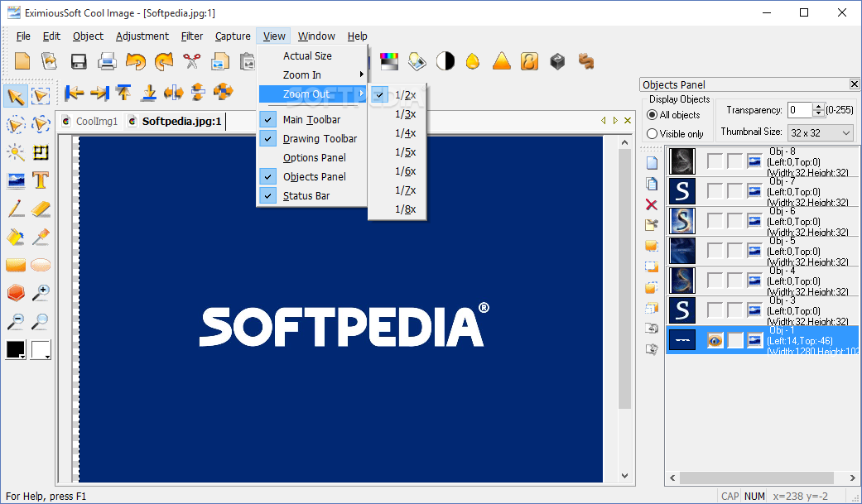Select the magic wand tool

tap(16, 152)
